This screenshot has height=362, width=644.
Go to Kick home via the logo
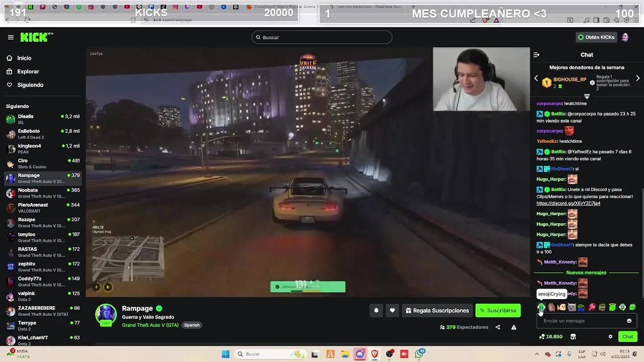36,37
